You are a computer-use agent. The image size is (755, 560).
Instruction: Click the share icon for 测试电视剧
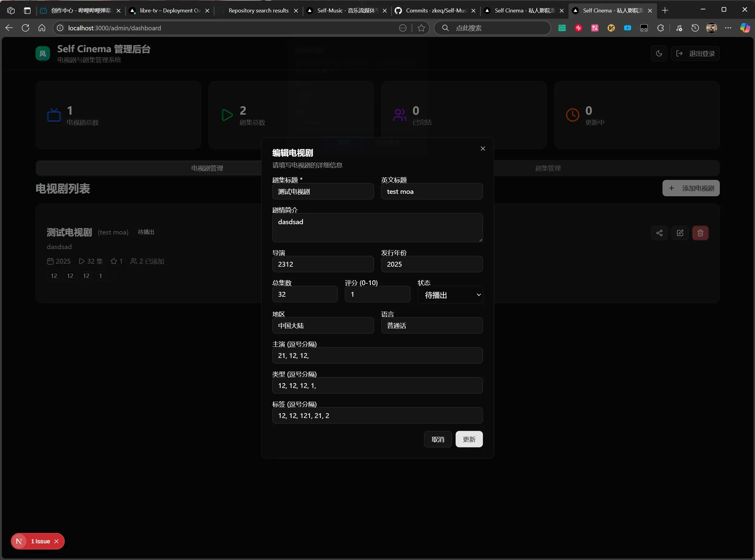[x=659, y=233]
